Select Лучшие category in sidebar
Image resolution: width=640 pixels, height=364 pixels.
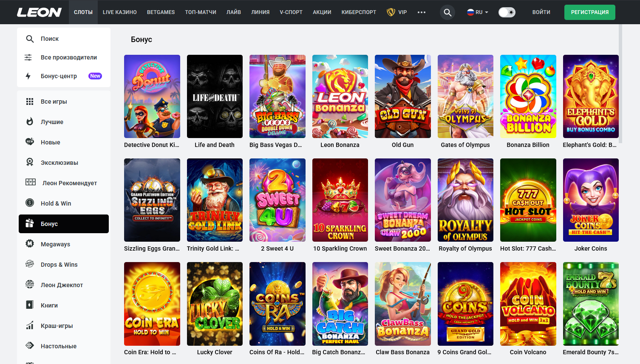coord(64,122)
